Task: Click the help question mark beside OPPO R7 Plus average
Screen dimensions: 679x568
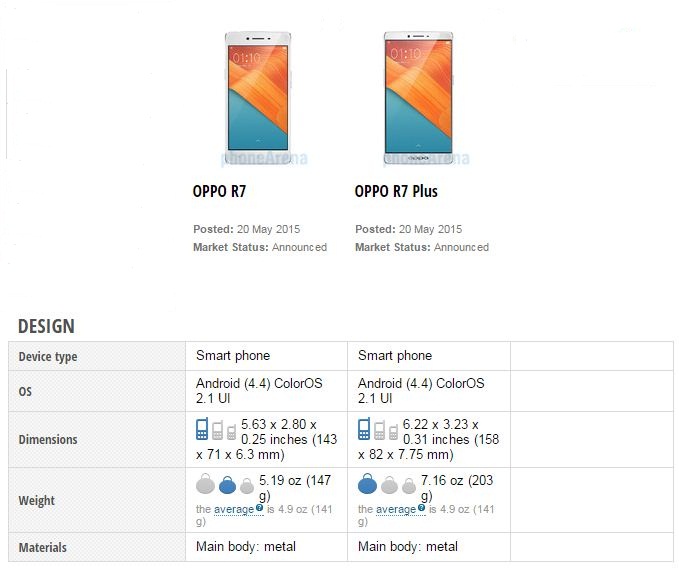Action: pos(421,507)
